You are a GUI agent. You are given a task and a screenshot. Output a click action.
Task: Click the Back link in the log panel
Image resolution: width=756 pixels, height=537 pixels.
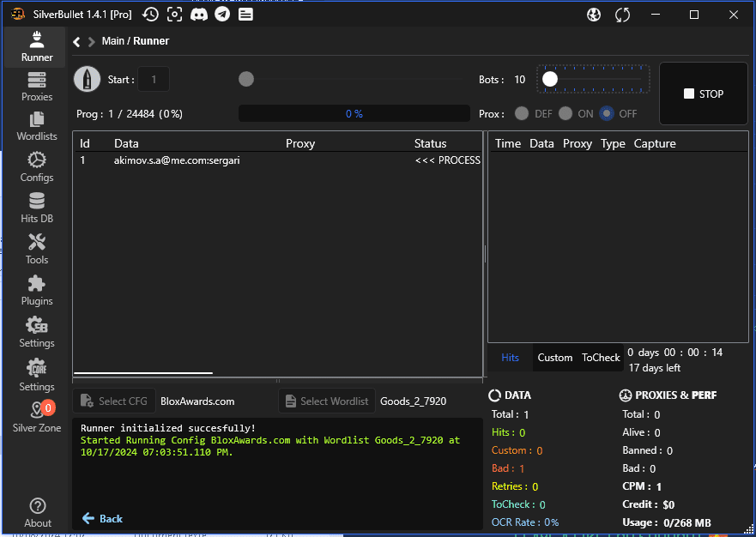click(102, 518)
